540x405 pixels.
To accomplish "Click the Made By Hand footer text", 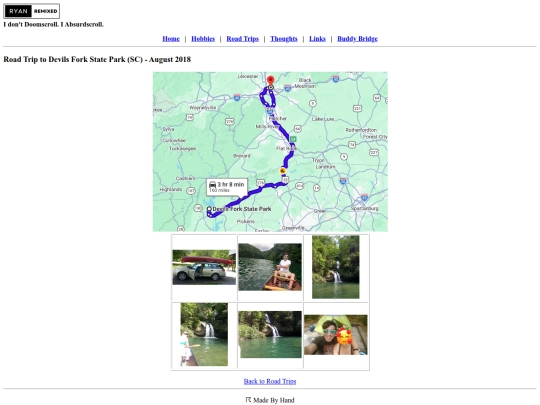I will click(x=274, y=400).
